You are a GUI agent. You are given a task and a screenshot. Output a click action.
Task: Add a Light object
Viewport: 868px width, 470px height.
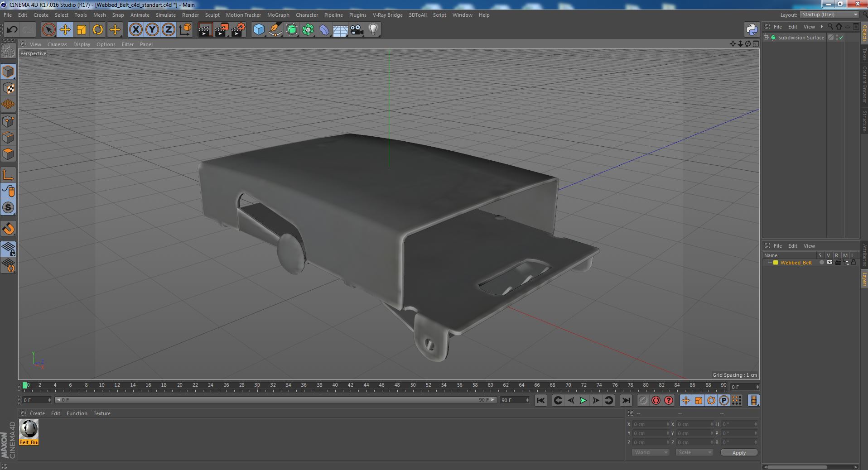[373, 30]
